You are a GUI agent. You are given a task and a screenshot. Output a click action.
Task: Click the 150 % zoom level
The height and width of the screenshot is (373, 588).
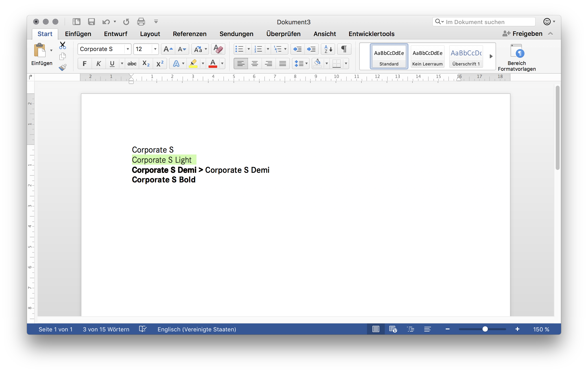[x=541, y=329]
